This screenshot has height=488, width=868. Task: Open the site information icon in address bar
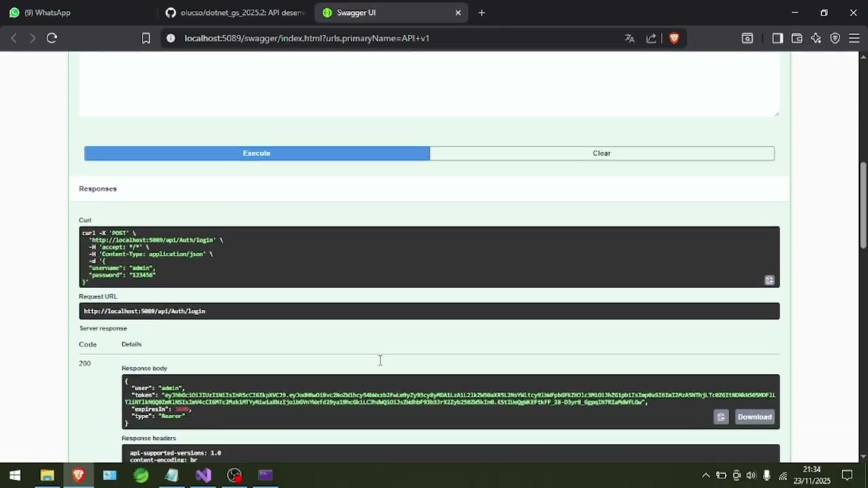click(170, 39)
